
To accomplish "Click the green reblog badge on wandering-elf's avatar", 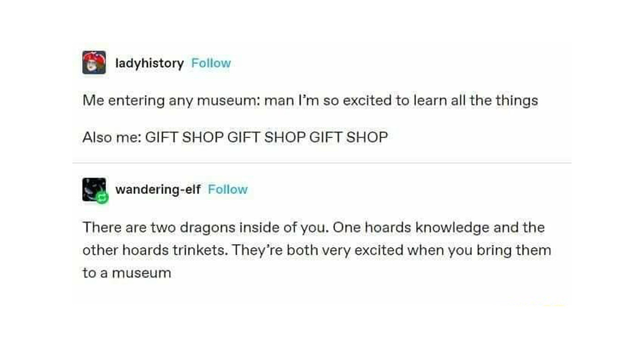I will (102, 198).
